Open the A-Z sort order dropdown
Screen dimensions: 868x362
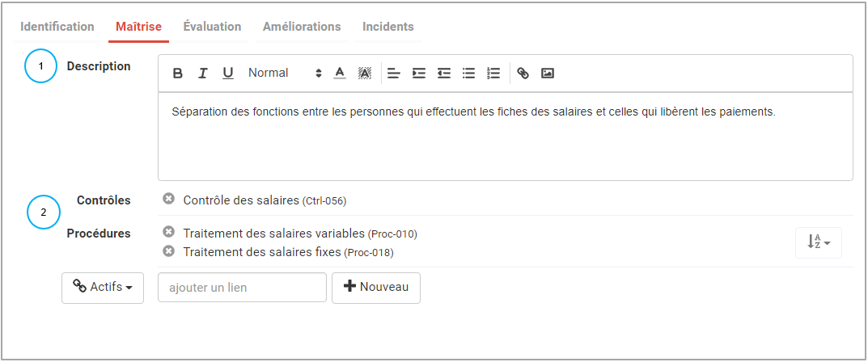(819, 241)
